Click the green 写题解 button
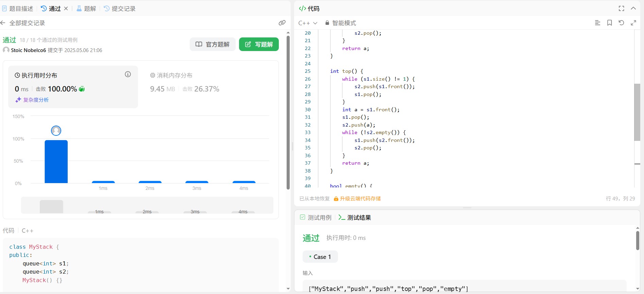The height and width of the screenshot is (294, 644). click(259, 44)
